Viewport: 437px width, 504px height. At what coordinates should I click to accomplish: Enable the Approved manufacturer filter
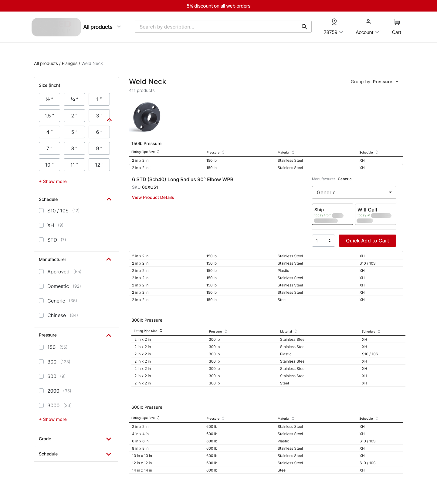coord(41,272)
